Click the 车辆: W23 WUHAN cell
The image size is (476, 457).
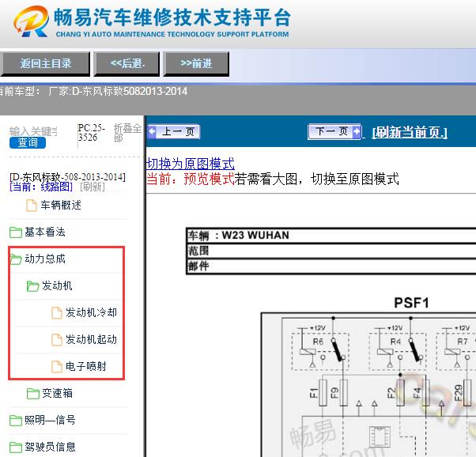(331, 236)
